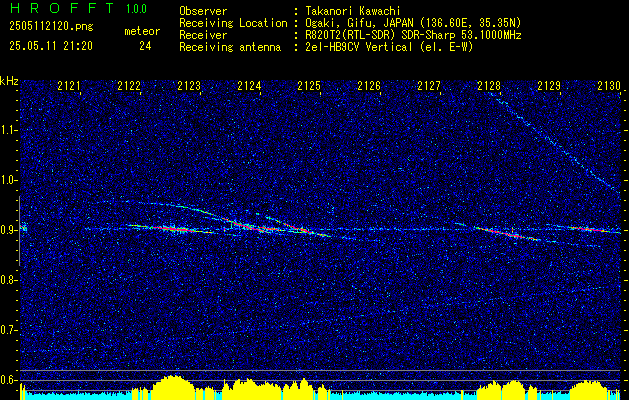Click the meteor count 24

click(x=145, y=46)
